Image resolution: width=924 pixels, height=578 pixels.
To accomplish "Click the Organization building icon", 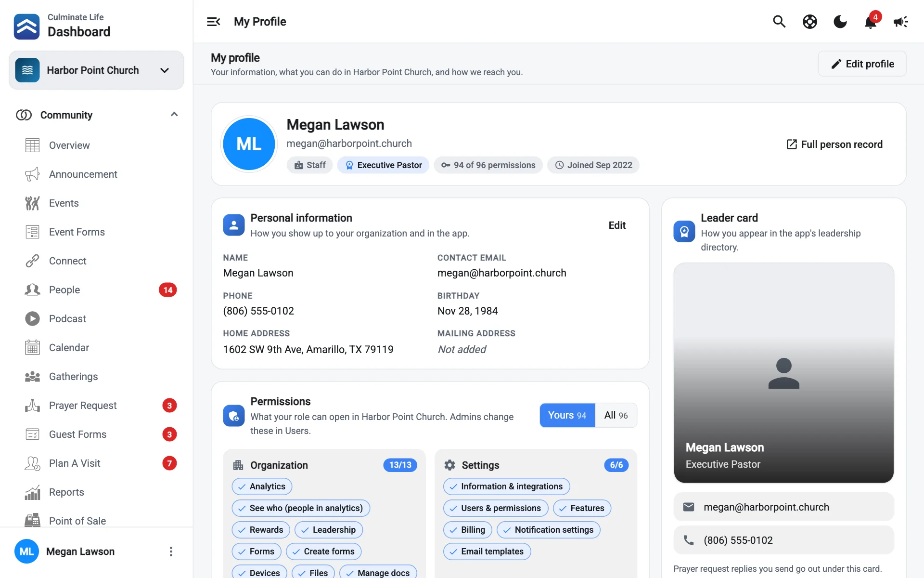I will 238,465.
